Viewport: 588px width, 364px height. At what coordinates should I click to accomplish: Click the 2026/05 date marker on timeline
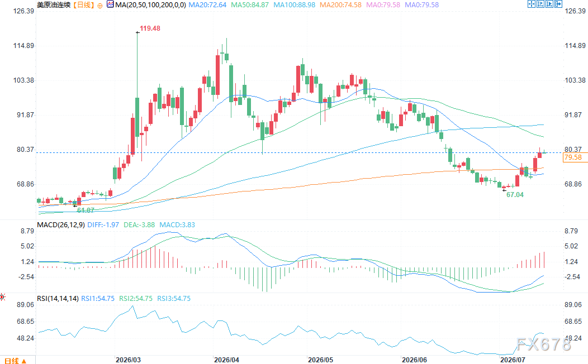tap(321, 360)
